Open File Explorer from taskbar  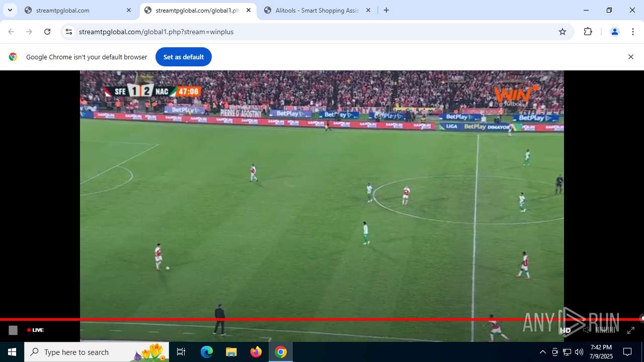(231, 352)
